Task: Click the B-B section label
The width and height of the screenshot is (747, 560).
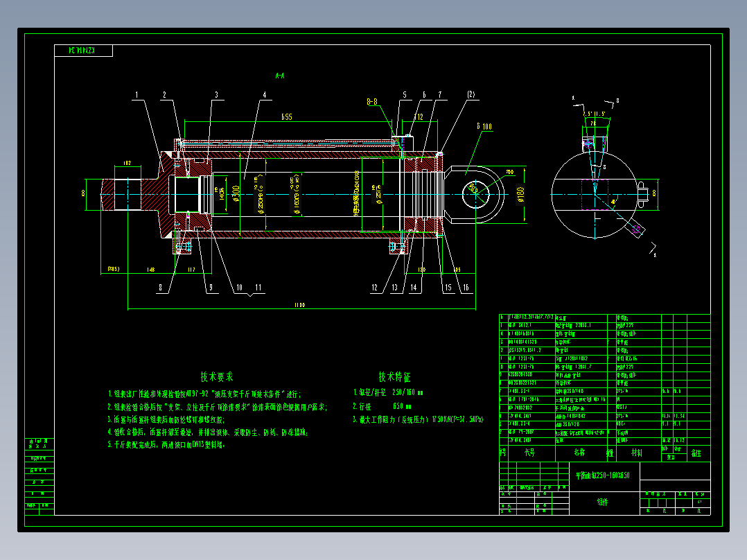Action: click(x=372, y=101)
